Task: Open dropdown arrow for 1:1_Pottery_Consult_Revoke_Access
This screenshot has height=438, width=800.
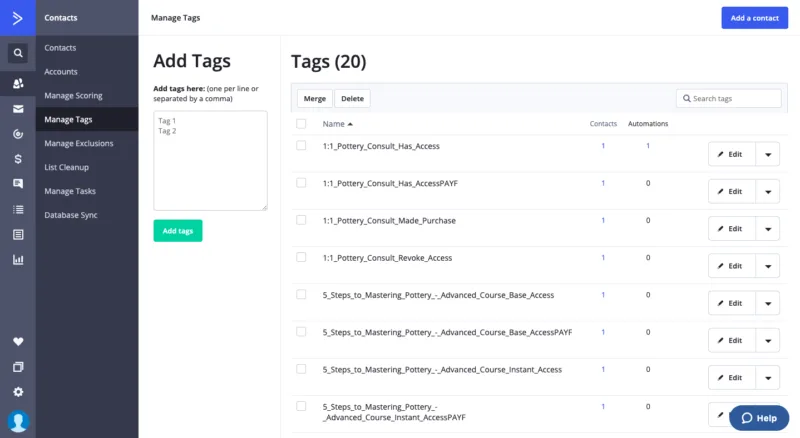Action: [x=767, y=266]
